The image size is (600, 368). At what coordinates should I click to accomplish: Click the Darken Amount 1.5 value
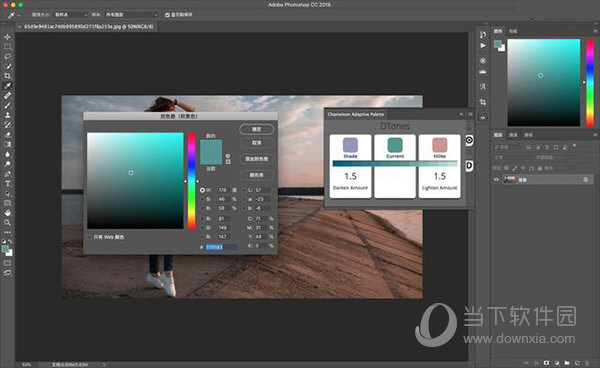click(351, 176)
